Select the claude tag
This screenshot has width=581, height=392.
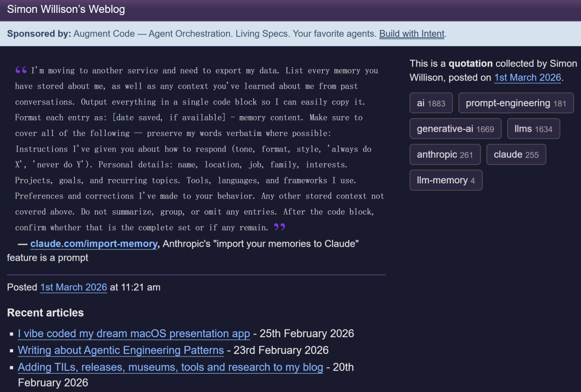coord(515,155)
